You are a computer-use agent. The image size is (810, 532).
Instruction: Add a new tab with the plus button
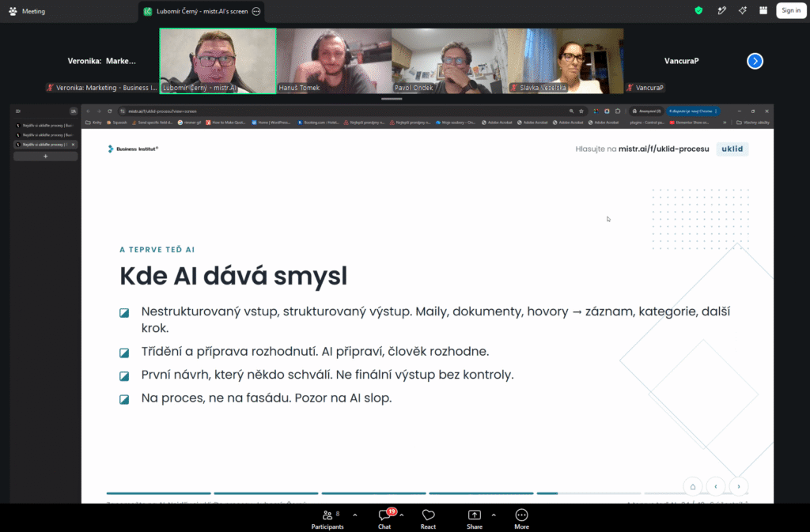click(x=45, y=157)
